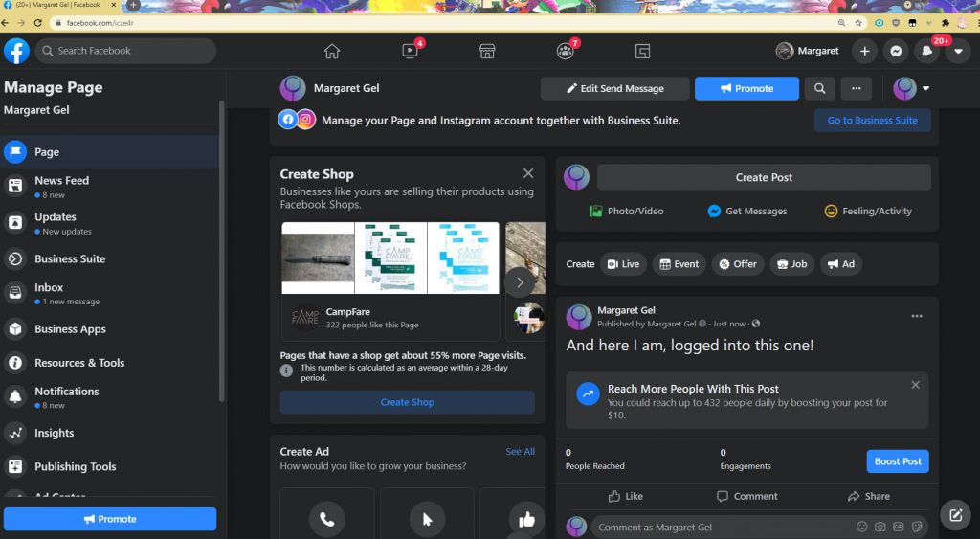Open Insights in sidebar
This screenshot has height=539, width=980.
(110, 433)
